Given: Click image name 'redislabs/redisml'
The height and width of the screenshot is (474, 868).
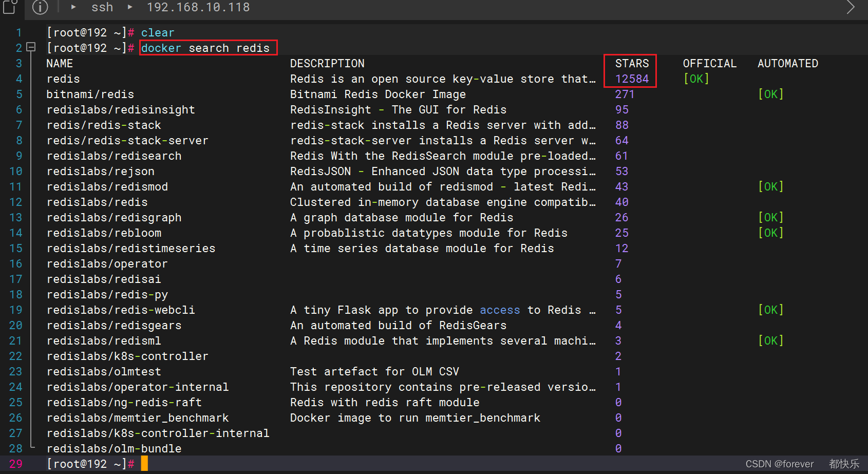Looking at the screenshot, I should [x=104, y=340].
